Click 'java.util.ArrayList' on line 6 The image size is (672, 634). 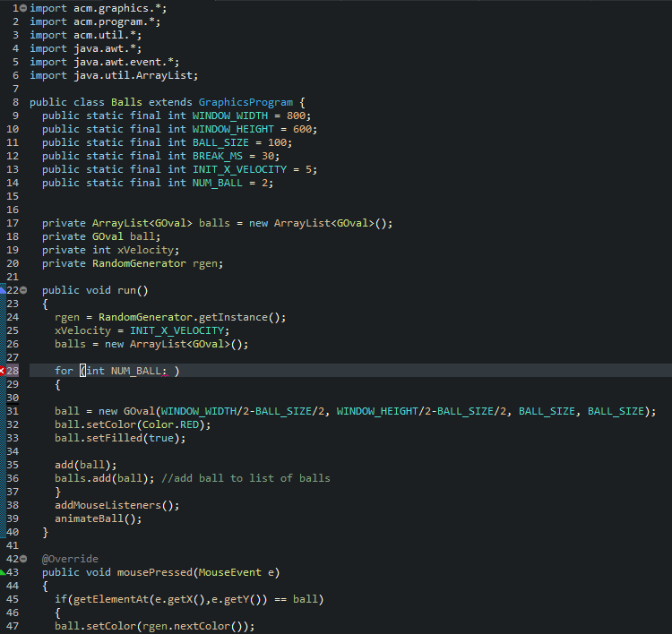pos(133,75)
